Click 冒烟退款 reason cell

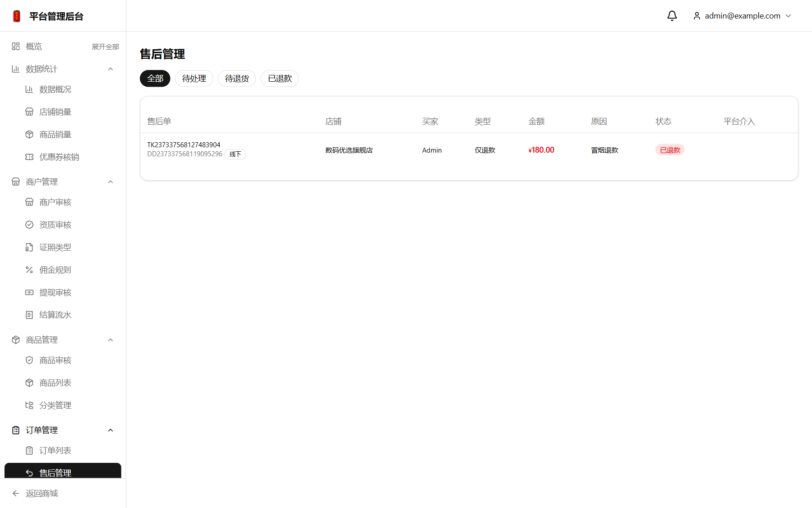604,150
